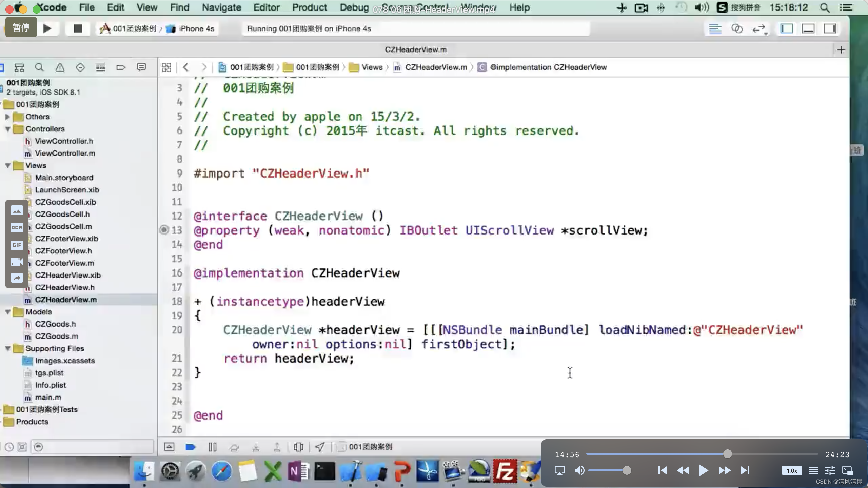This screenshot has height=488, width=868.
Task: Open the Find navigator
Action: pos(39,67)
